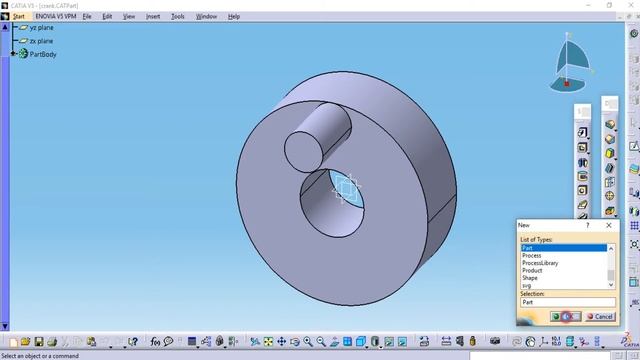Screen dimensions: 640x360
Task: Save the part with the floppy disk icon
Action: (39, 342)
